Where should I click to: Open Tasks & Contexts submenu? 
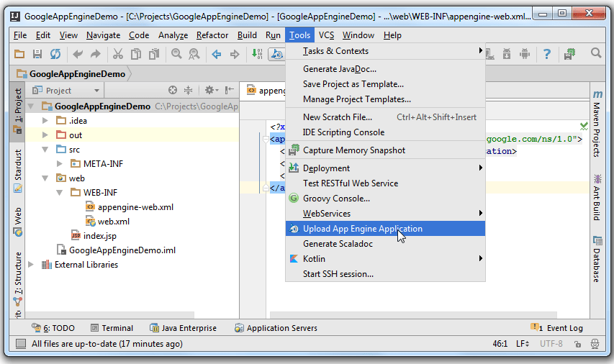coord(385,51)
